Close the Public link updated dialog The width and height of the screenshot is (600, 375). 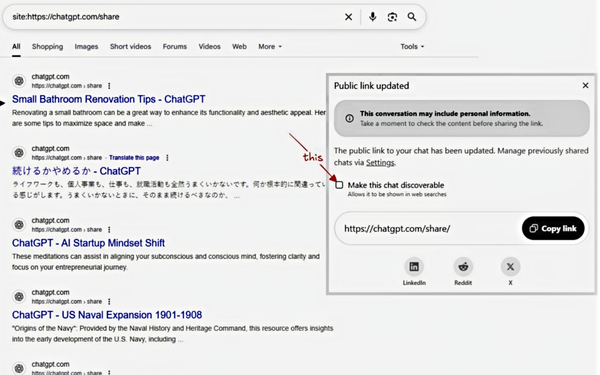point(585,86)
